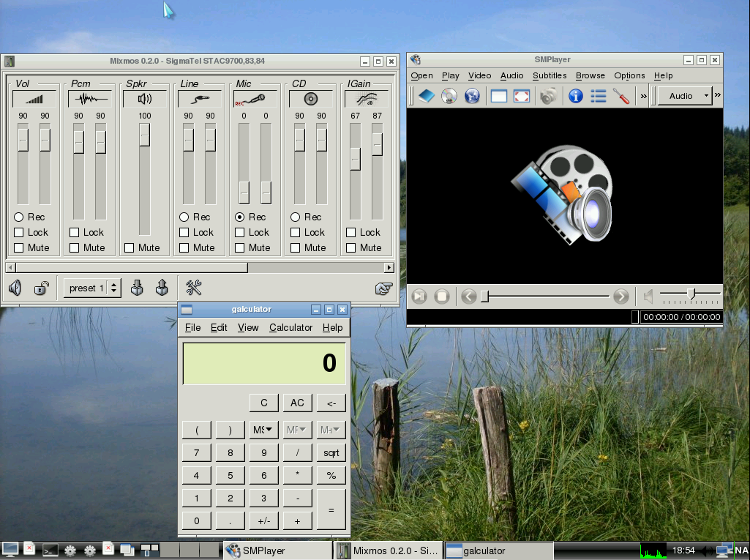Click the play/pause button in SMPlayer
This screenshot has width=750, height=560.
click(419, 296)
